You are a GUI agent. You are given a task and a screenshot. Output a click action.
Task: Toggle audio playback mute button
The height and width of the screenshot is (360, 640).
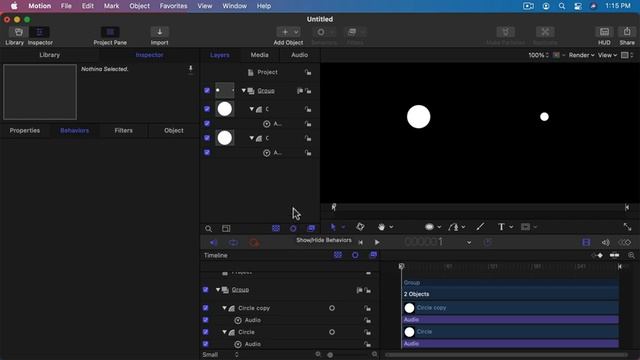(213, 243)
